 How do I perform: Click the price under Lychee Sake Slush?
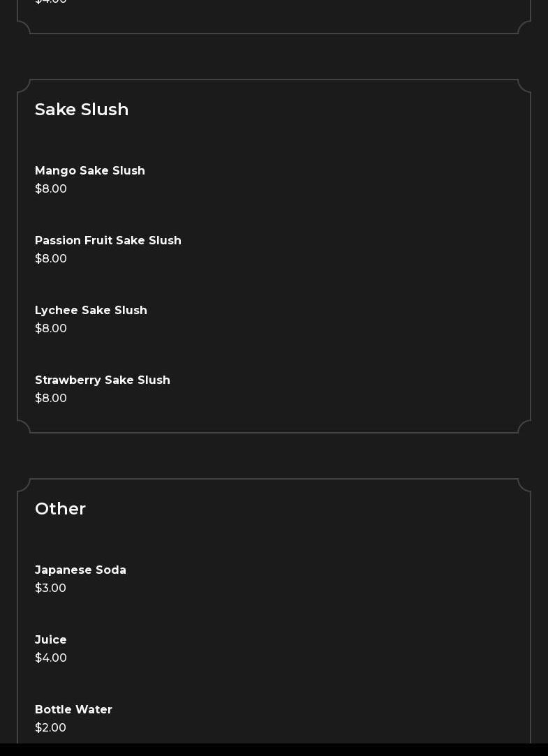(50, 329)
